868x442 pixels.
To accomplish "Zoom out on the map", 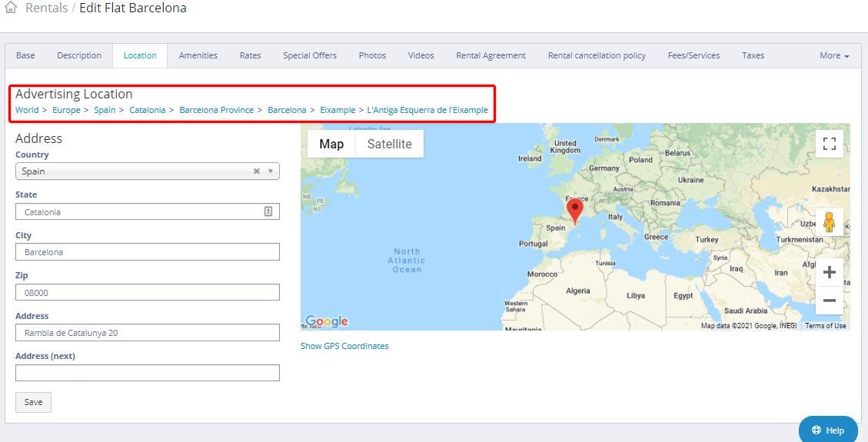I will (829, 301).
